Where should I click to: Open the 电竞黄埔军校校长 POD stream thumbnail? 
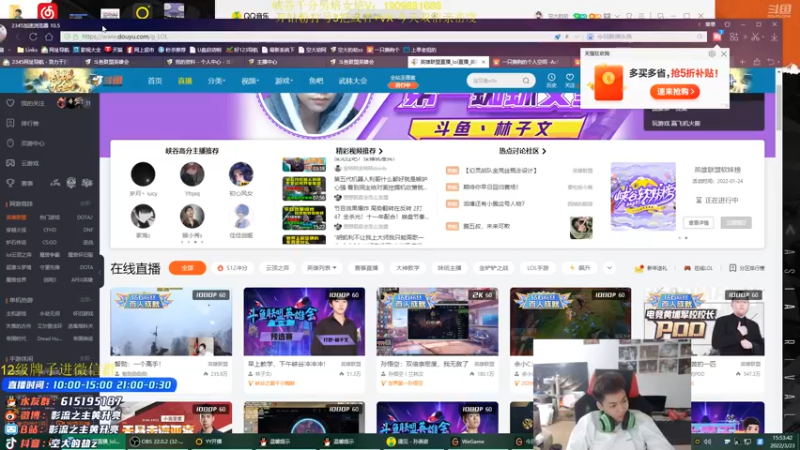point(704,321)
